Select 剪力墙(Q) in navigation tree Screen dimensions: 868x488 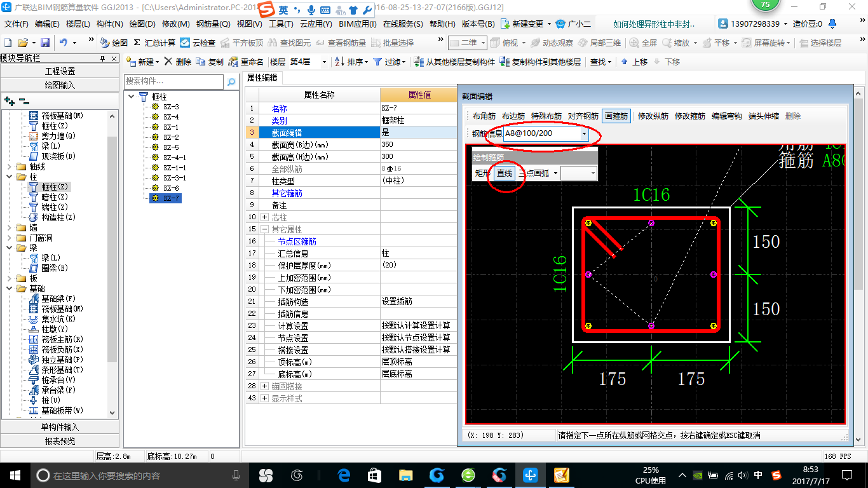[x=58, y=136]
